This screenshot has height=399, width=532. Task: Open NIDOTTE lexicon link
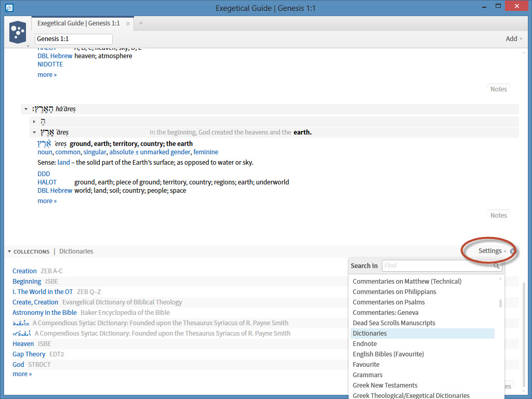50,64
